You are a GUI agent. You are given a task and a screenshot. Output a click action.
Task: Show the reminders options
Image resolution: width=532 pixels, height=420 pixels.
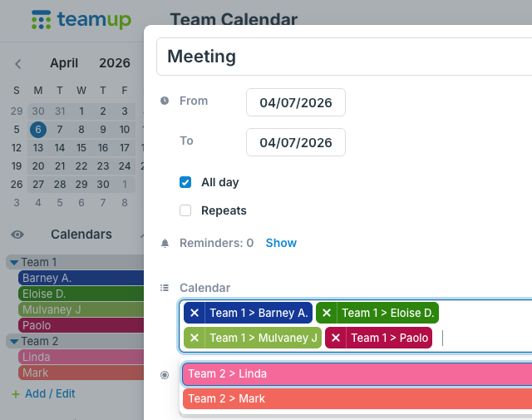(x=281, y=244)
